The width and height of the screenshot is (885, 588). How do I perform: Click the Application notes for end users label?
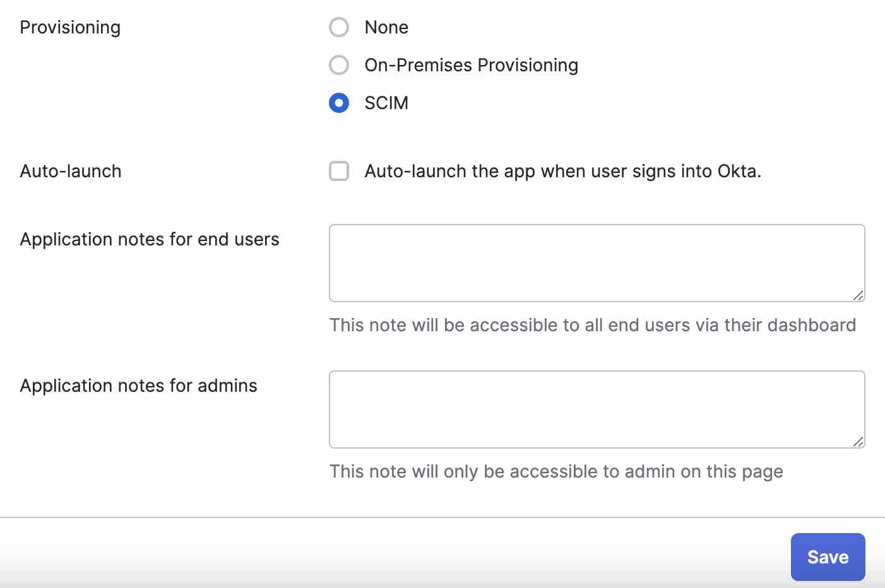(x=150, y=239)
